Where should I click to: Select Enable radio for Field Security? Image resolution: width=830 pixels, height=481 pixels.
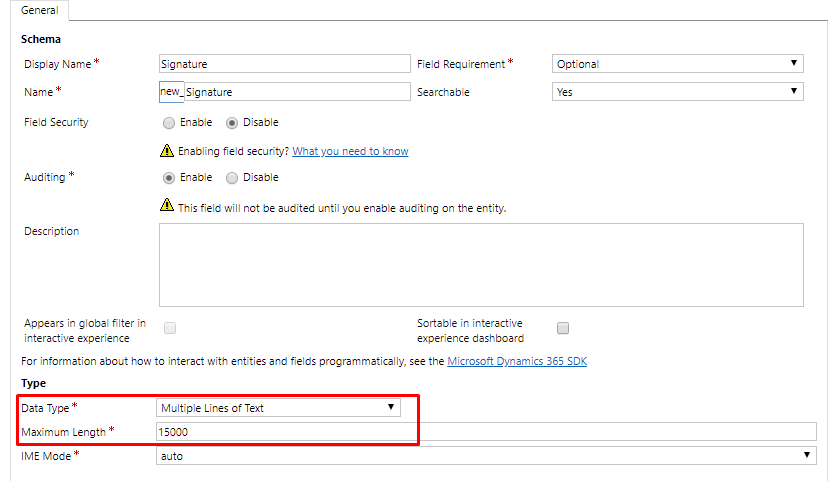(169, 123)
